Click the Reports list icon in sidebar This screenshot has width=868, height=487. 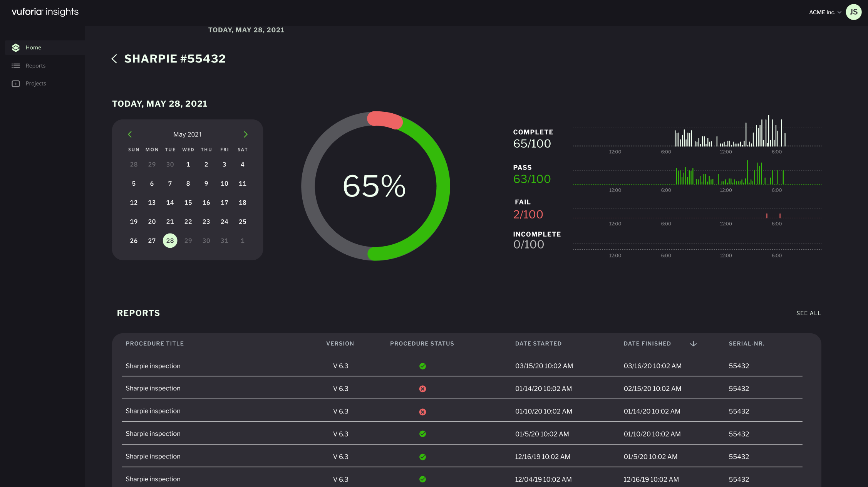pos(16,66)
